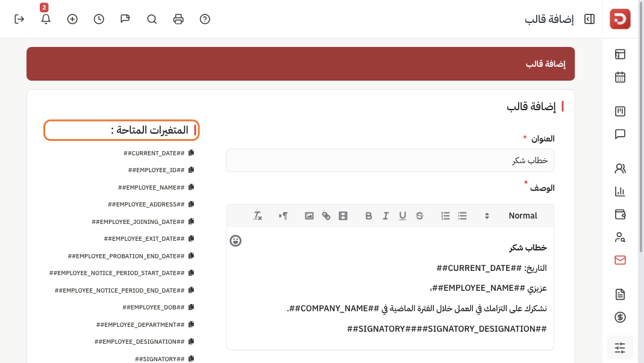Toggle underline formatting in editor
This screenshot has width=644, height=363.
click(402, 216)
